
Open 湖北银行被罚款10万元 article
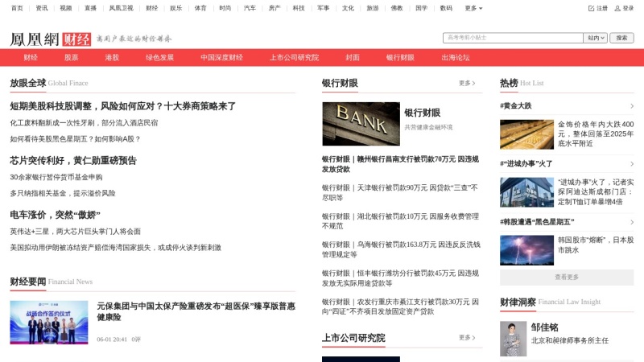tap(400, 220)
